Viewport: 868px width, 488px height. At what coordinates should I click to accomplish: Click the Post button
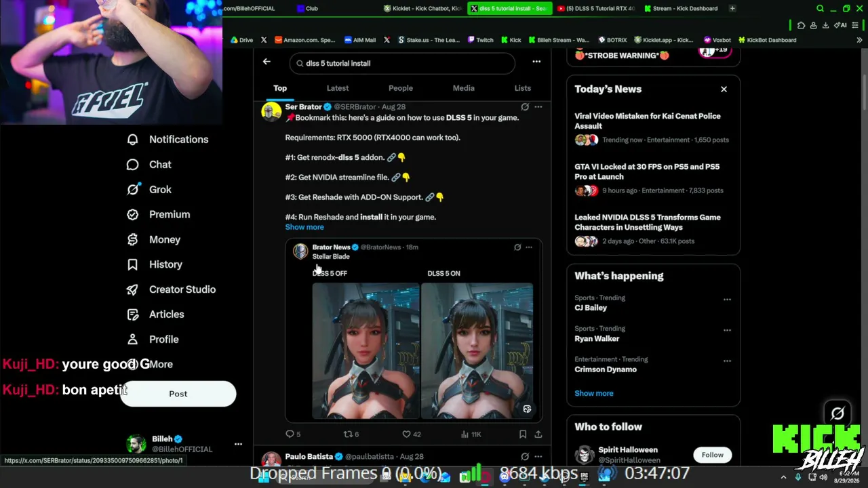coord(178,394)
